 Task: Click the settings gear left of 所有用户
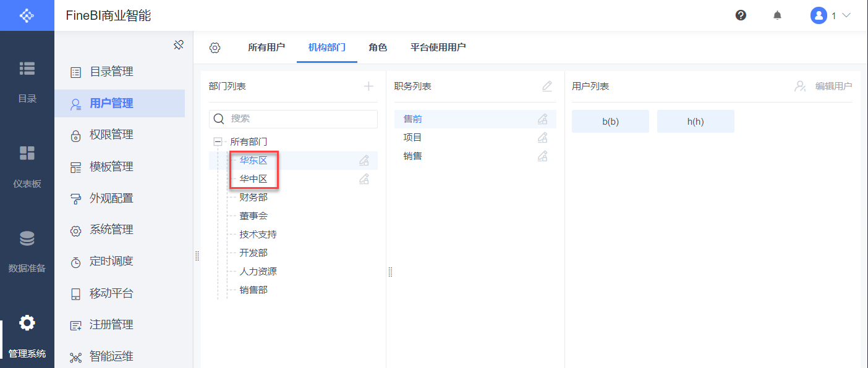[215, 48]
